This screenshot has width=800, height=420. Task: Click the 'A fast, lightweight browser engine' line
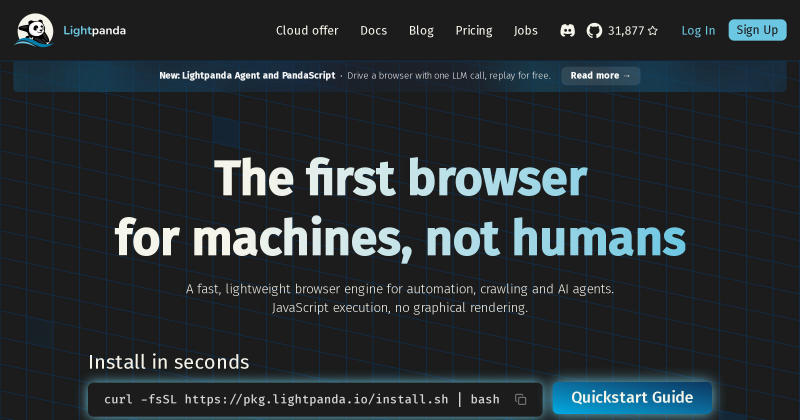[400, 289]
